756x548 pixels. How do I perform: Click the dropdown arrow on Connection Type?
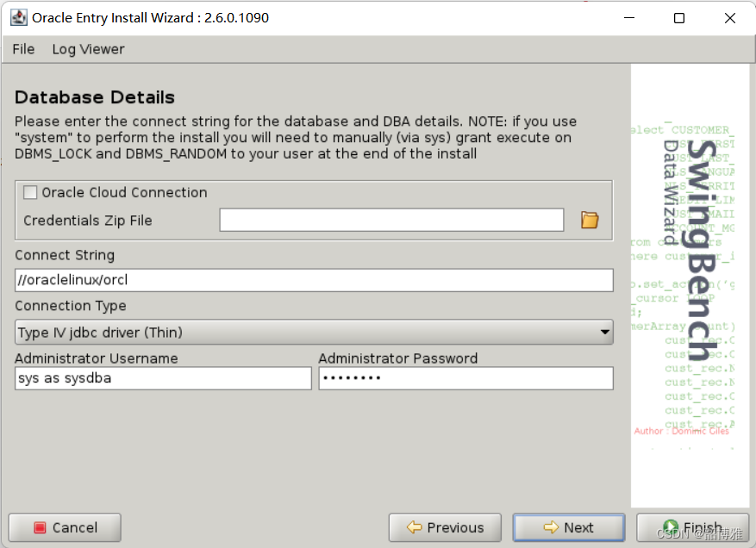click(x=604, y=332)
